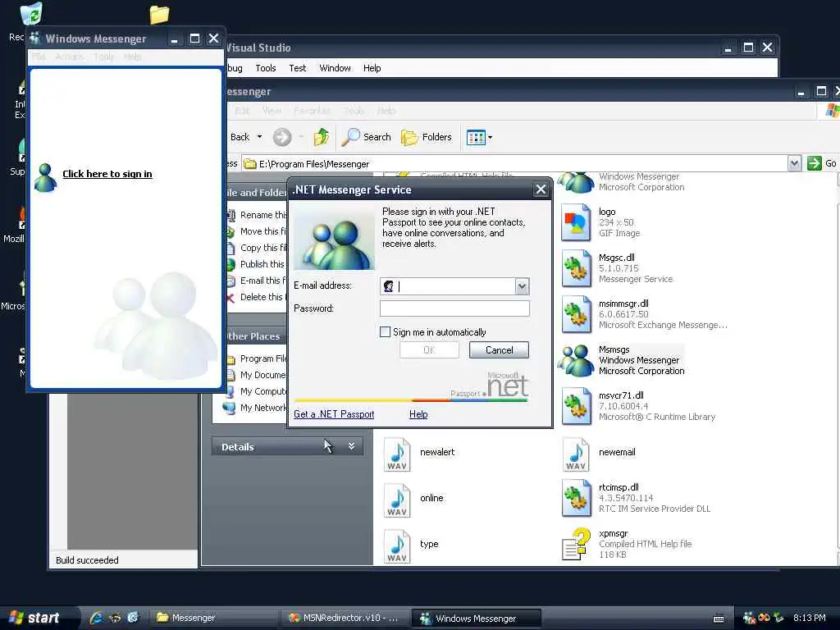Click the Explorer address path field
Viewport: 840px width, 630px height.
pyautogui.click(x=514, y=163)
